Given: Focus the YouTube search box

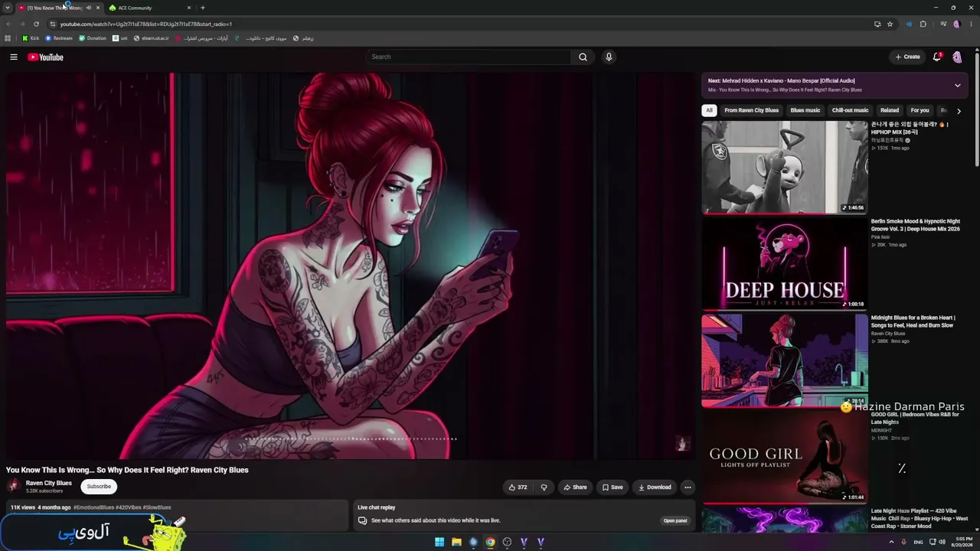Looking at the screenshot, I should (469, 57).
